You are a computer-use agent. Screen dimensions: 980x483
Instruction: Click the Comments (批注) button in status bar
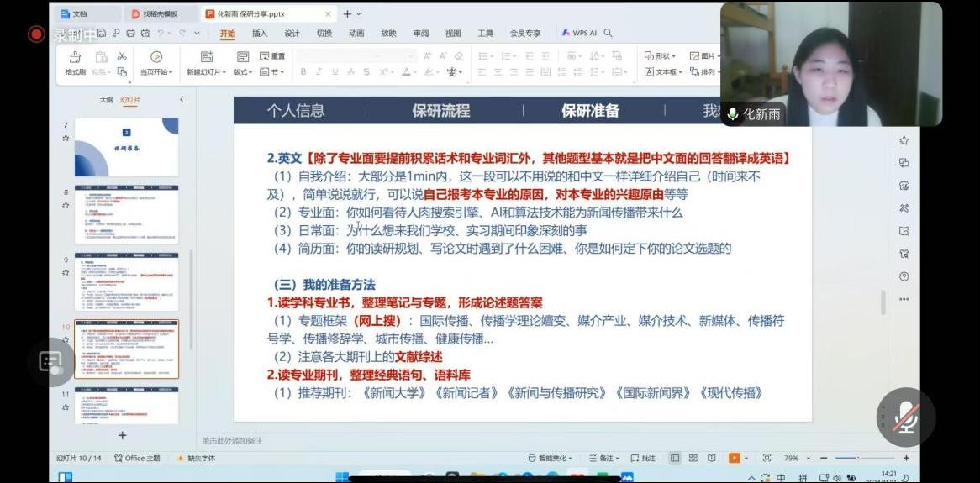click(643, 458)
